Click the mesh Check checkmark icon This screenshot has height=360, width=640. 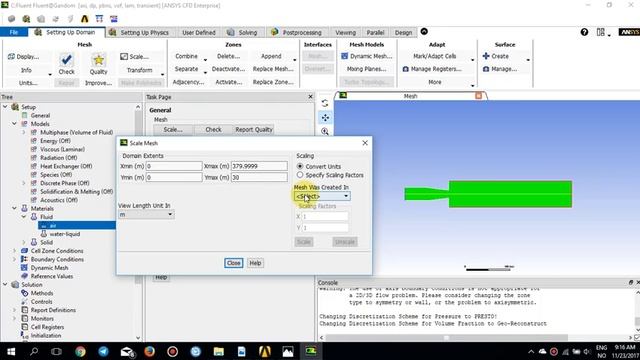click(x=67, y=60)
